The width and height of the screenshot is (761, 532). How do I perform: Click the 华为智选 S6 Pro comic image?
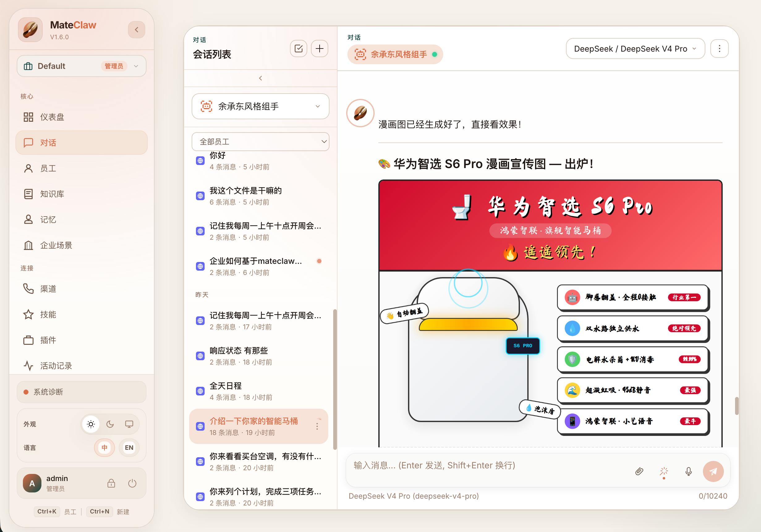pyautogui.click(x=550, y=313)
